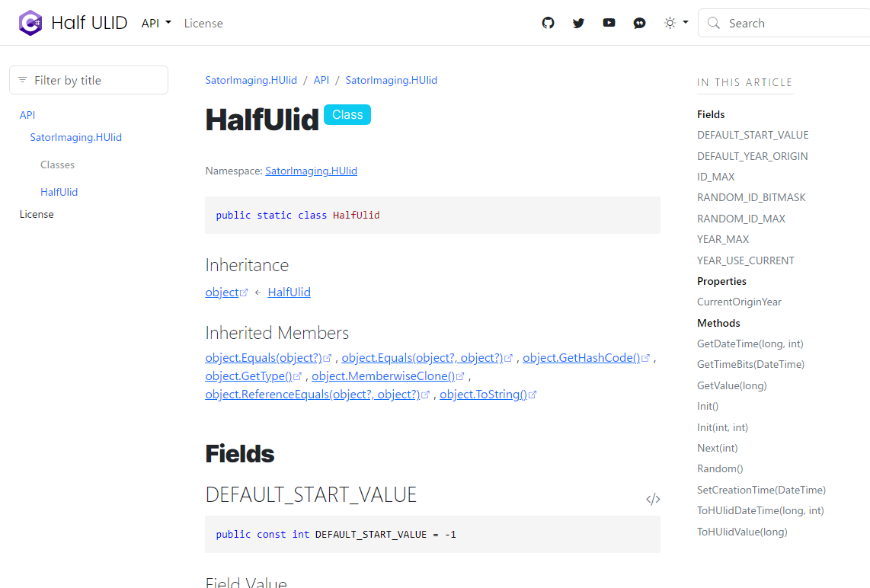The width and height of the screenshot is (870, 588).
Task: Open object.ToString() link
Action: click(488, 395)
